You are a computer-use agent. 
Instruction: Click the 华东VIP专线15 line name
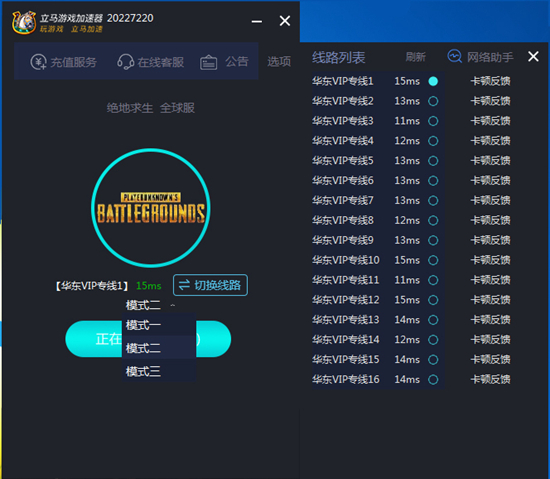pos(346,359)
